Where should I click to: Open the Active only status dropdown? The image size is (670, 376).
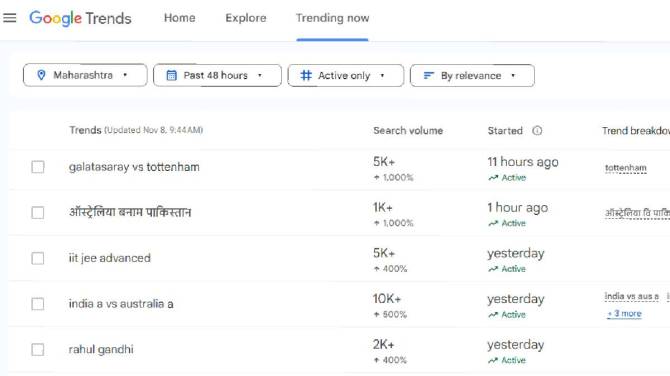(346, 76)
